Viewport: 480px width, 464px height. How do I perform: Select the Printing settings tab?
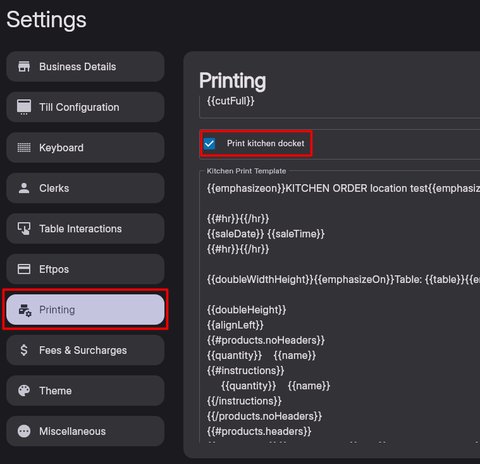(x=85, y=310)
